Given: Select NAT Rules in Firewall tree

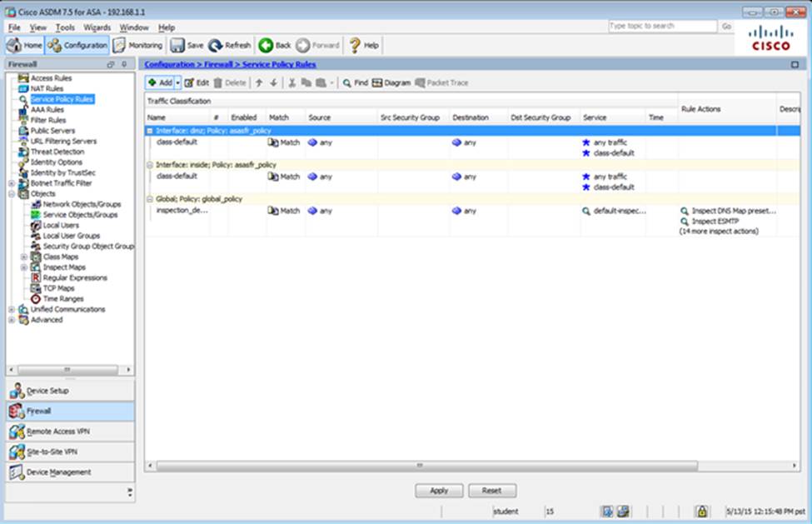Looking at the screenshot, I should (x=47, y=88).
